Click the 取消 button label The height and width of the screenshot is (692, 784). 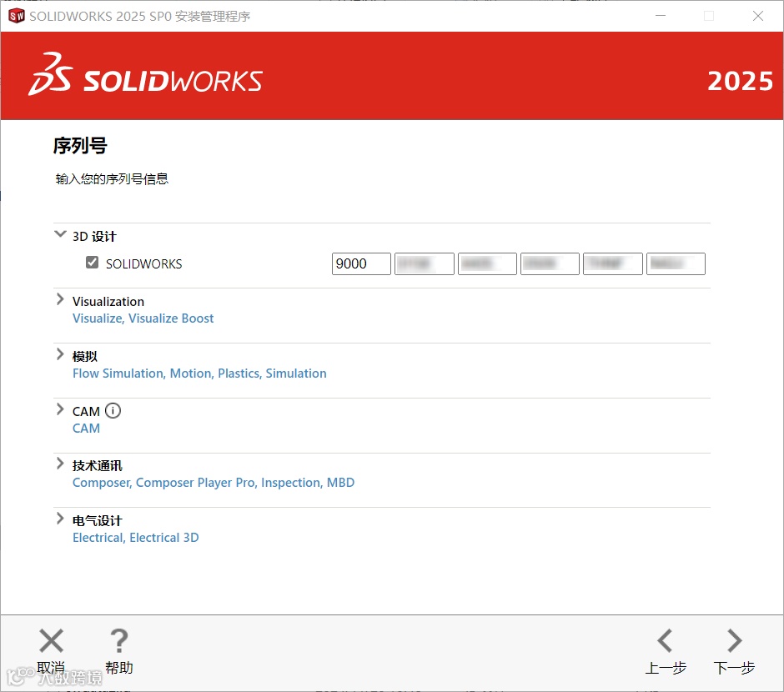click(51, 668)
